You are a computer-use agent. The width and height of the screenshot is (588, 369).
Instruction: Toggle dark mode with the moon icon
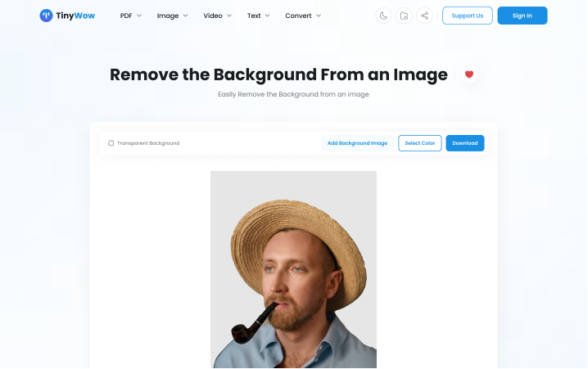pos(383,16)
